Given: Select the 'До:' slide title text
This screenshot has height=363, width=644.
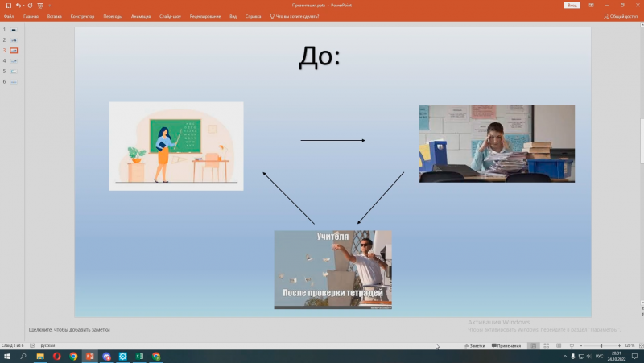Looking at the screenshot, I should coord(320,56).
